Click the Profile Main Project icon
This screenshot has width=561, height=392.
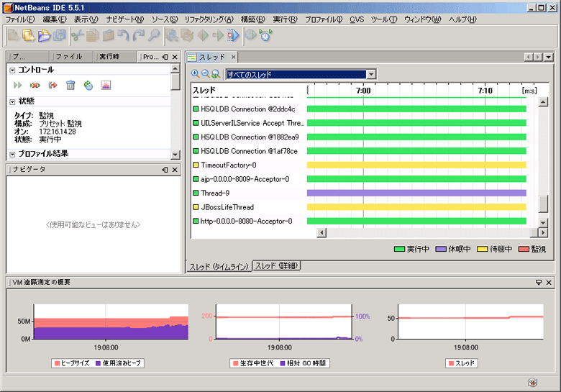pyautogui.click(x=251, y=35)
